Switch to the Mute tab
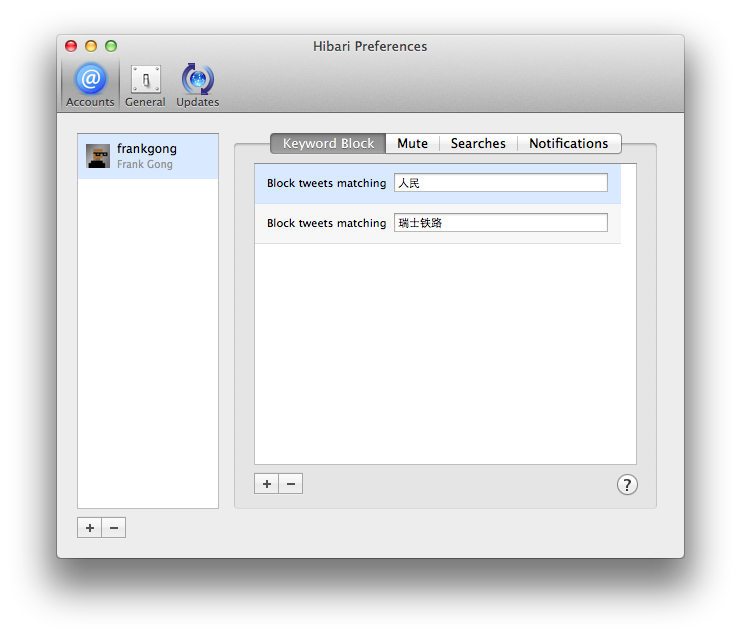Screen dimensions: 741x637 pyautogui.click(x=412, y=143)
